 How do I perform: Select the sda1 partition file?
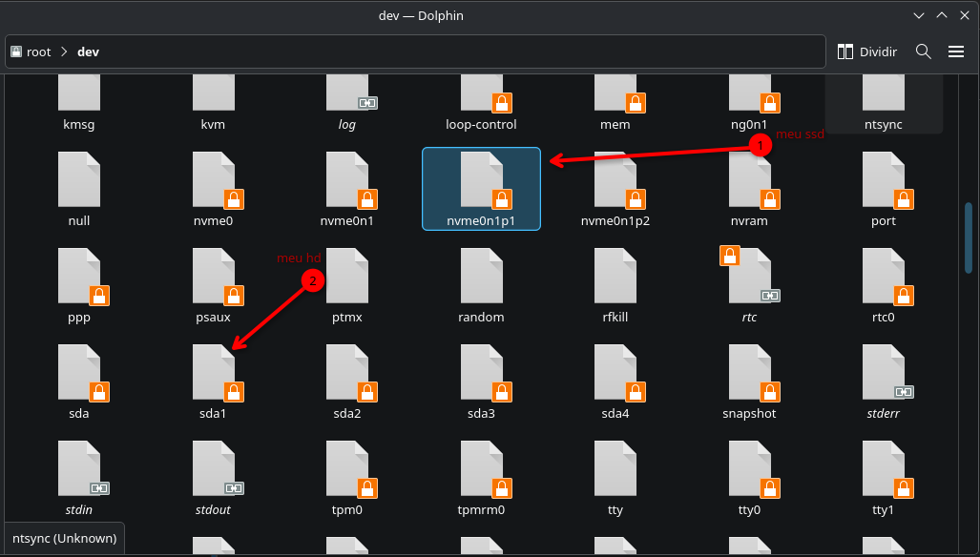point(213,382)
